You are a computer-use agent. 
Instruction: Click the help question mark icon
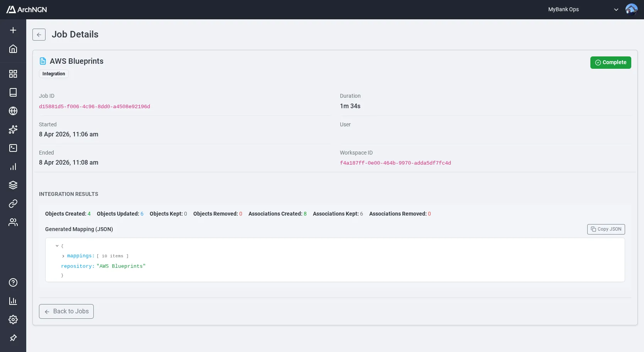click(x=13, y=282)
